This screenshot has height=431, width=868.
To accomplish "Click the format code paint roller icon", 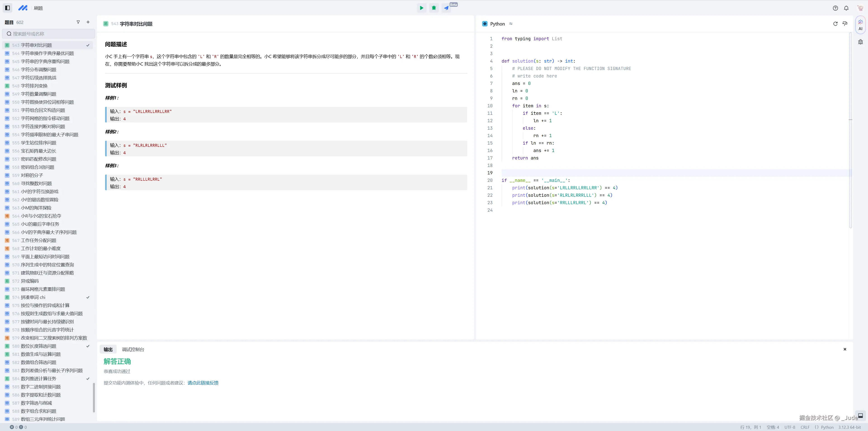I will point(845,24).
